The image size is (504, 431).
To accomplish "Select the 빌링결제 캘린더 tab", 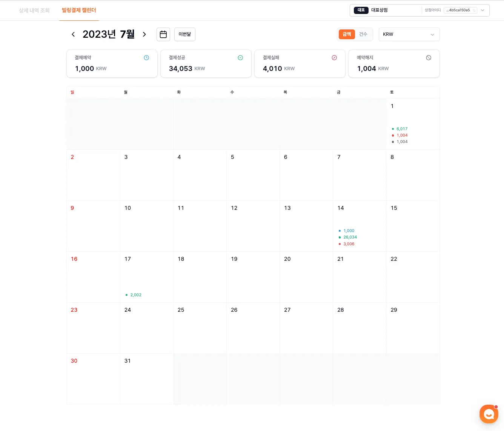I will [x=79, y=11].
